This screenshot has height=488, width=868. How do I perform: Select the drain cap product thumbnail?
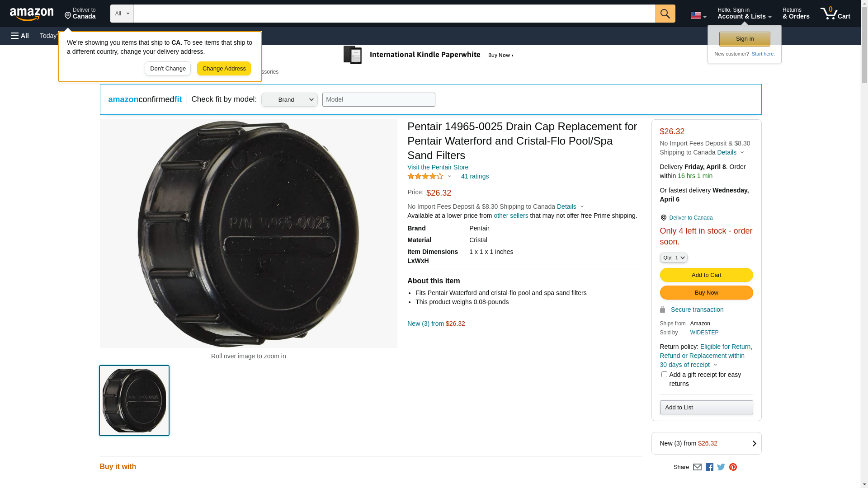134,400
